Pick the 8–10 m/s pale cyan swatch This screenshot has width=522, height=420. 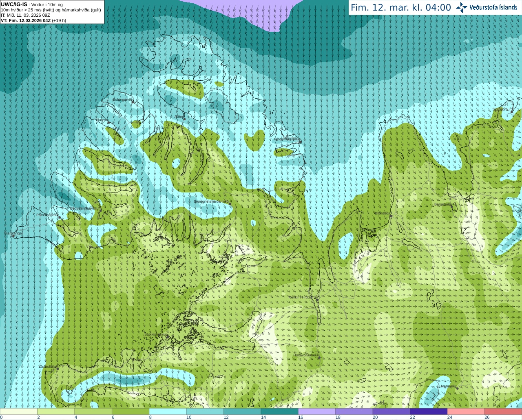(168, 411)
